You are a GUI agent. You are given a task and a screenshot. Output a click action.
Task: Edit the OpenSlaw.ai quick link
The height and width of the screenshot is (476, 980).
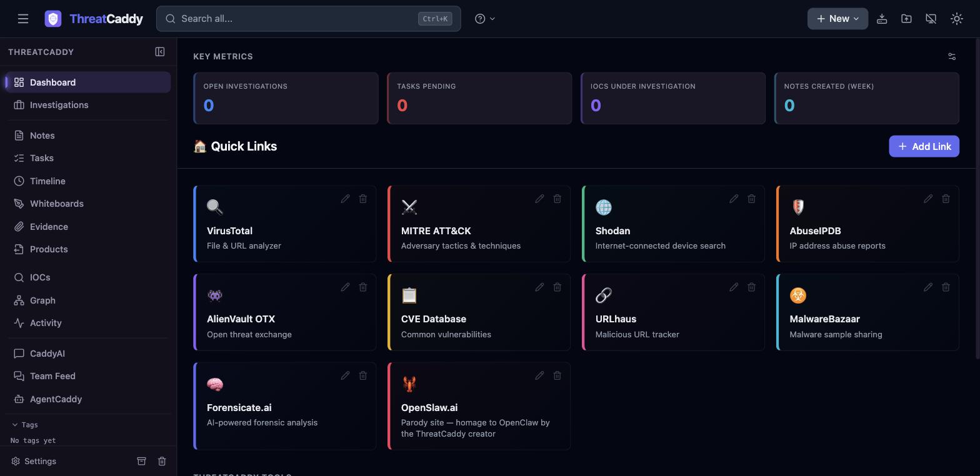click(539, 375)
